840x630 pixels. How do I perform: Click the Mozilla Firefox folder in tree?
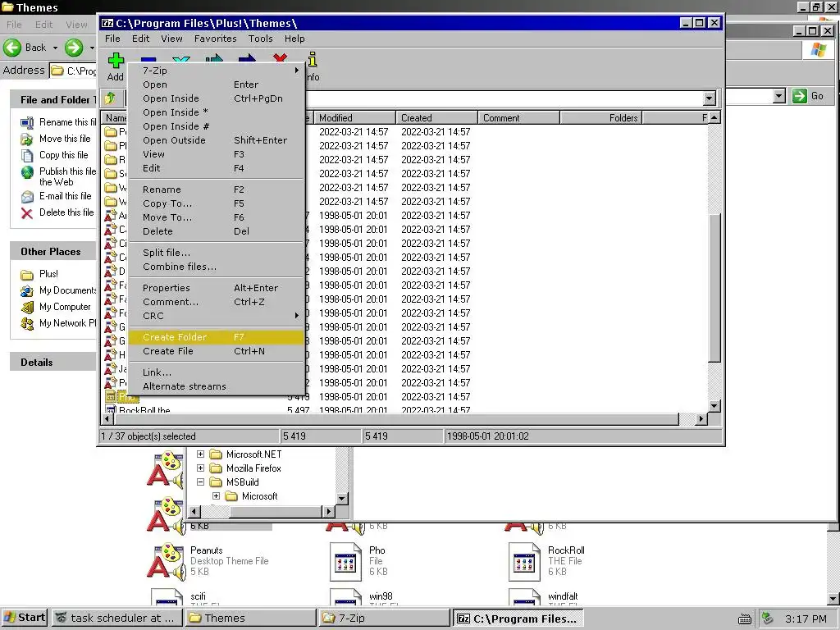tap(216, 468)
